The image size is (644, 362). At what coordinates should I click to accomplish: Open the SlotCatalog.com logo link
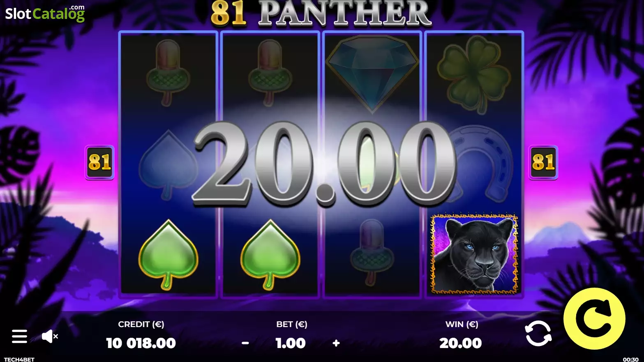coord(45,14)
